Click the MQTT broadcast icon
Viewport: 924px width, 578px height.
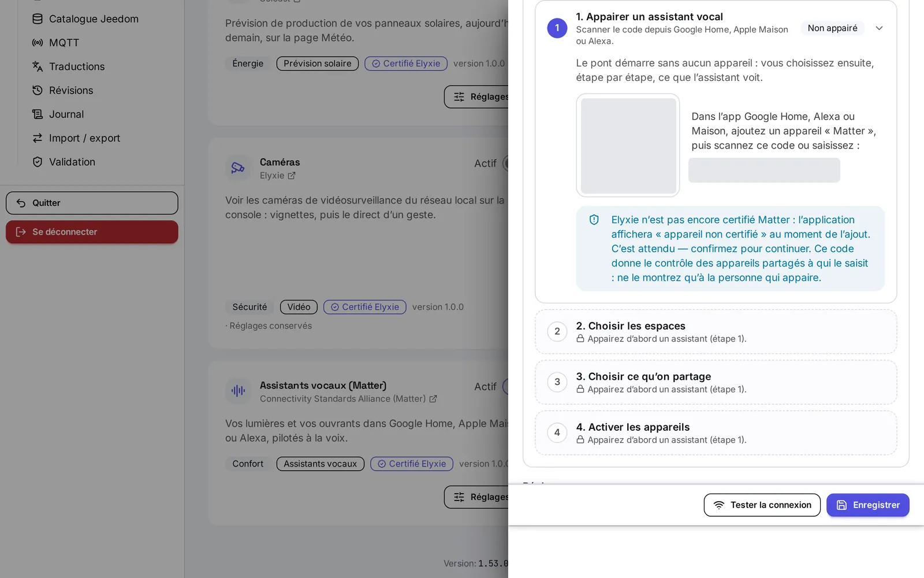[38, 43]
